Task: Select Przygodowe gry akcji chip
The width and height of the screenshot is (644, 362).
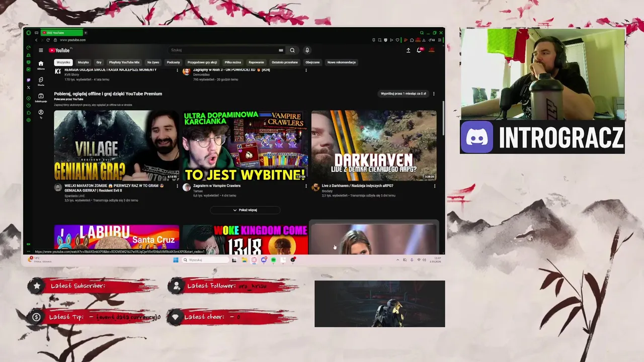Action: click(x=202, y=62)
